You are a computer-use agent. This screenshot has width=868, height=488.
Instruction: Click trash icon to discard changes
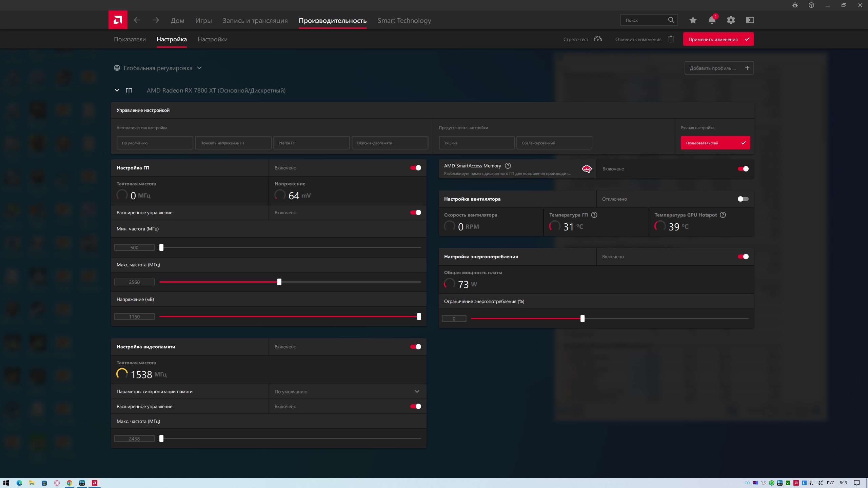[671, 39]
